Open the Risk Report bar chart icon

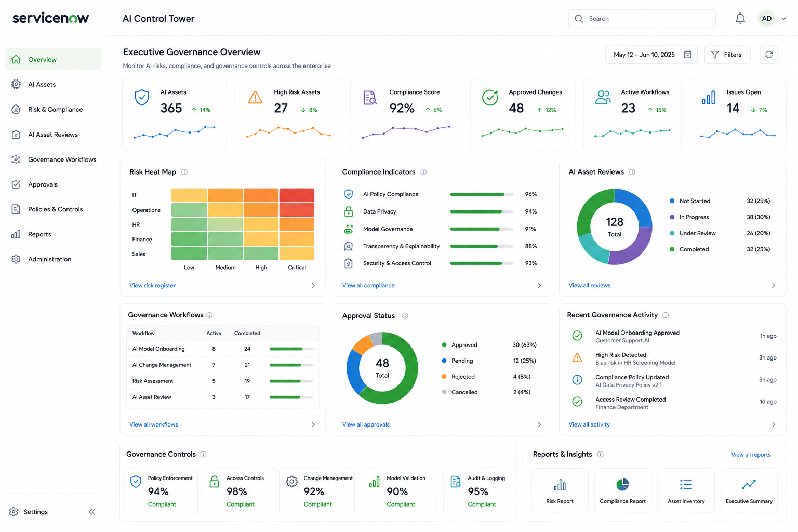560,485
